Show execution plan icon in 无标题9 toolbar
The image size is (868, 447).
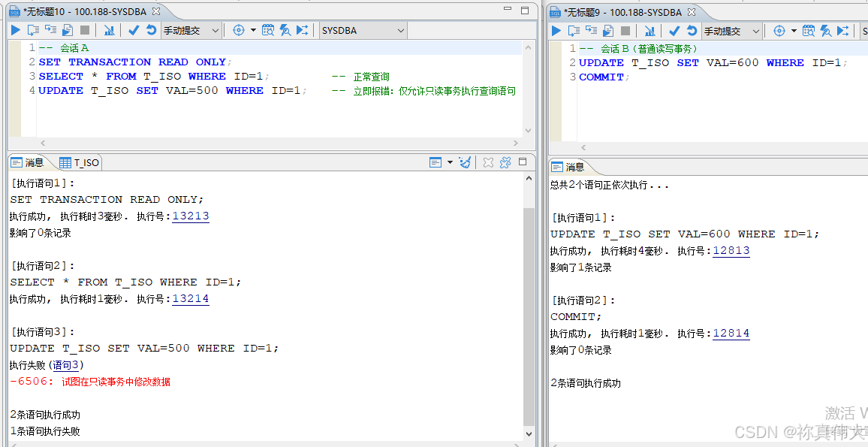[x=650, y=31]
